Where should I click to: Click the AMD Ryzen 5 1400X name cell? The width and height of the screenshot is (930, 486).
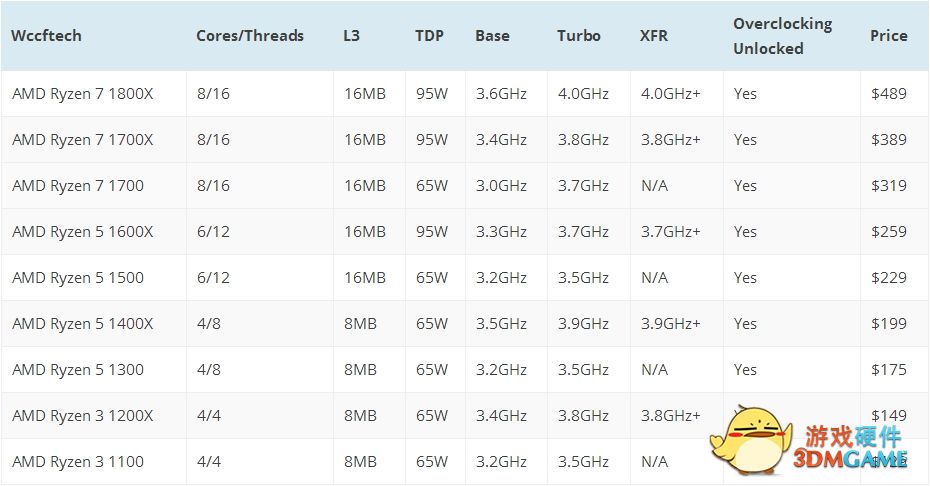click(83, 324)
